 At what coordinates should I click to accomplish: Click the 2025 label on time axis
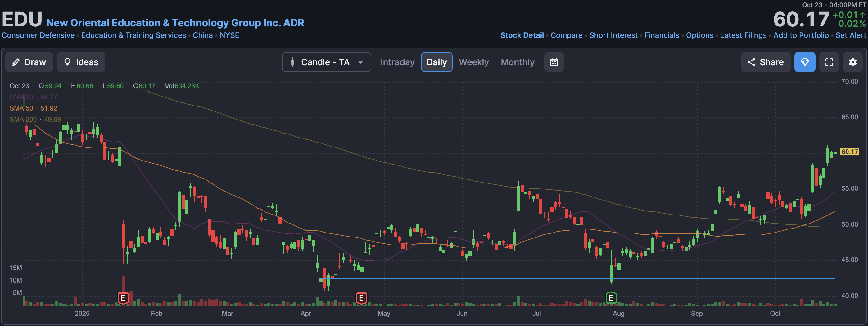82,314
